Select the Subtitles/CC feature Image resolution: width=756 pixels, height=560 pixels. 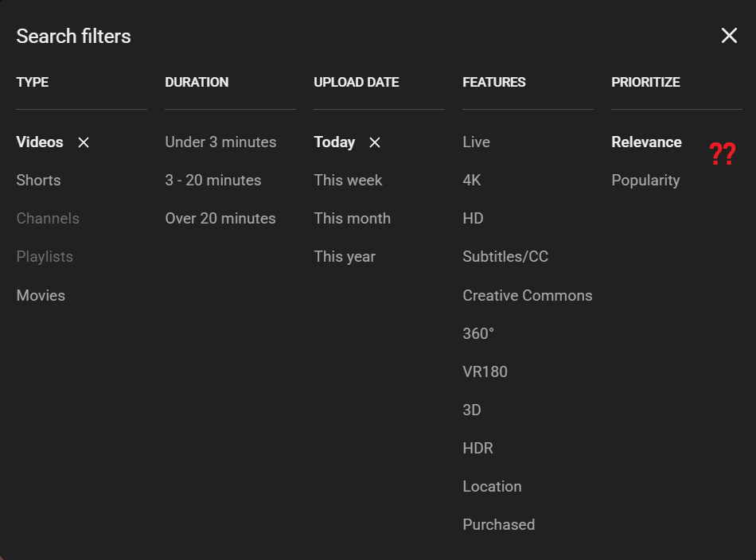pyautogui.click(x=505, y=257)
